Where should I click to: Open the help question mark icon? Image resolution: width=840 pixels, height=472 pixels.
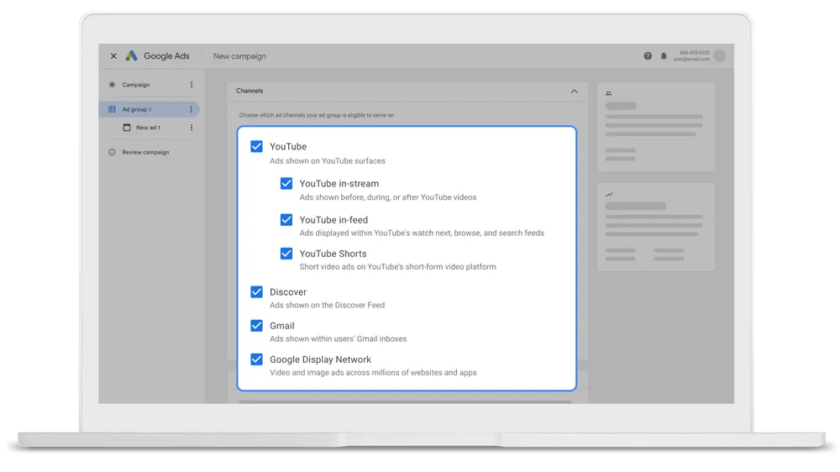[648, 56]
